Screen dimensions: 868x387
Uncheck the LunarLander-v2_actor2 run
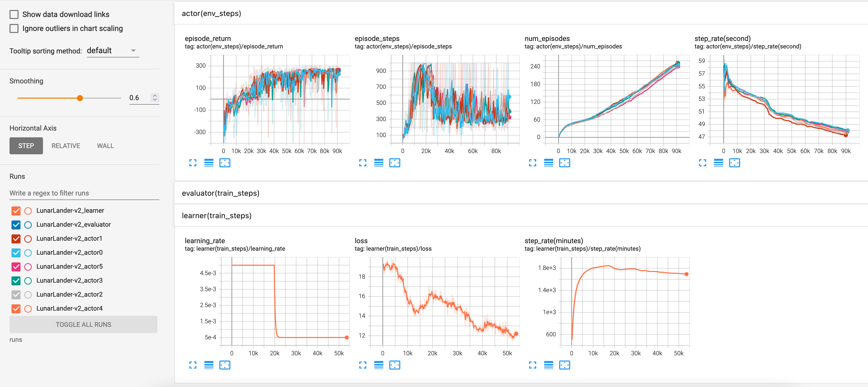coord(16,295)
